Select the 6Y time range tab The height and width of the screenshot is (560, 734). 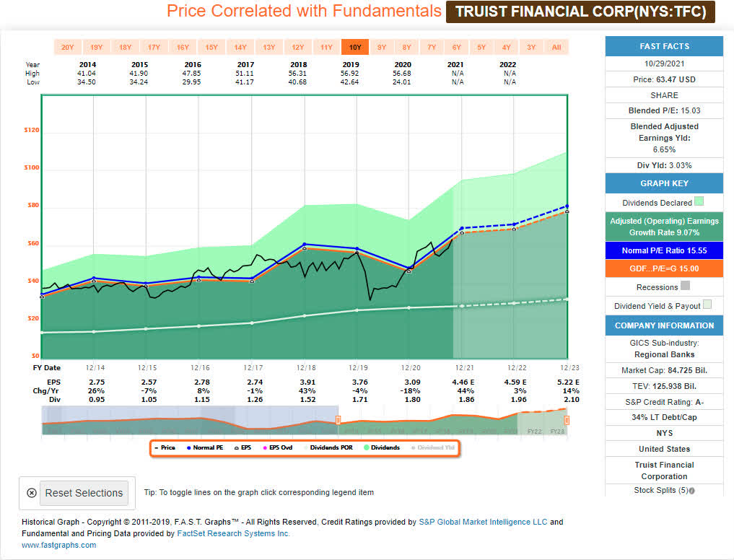coord(457,48)
